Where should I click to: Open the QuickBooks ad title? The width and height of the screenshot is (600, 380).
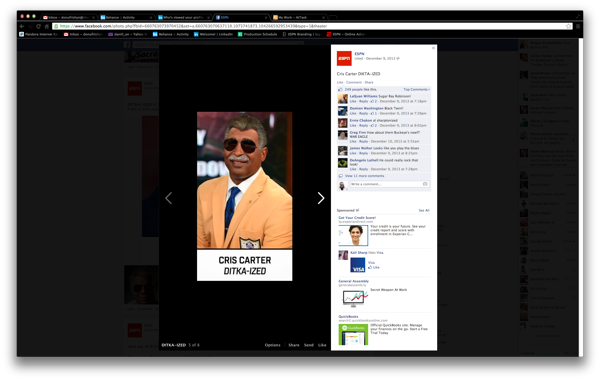coord(348,316)
